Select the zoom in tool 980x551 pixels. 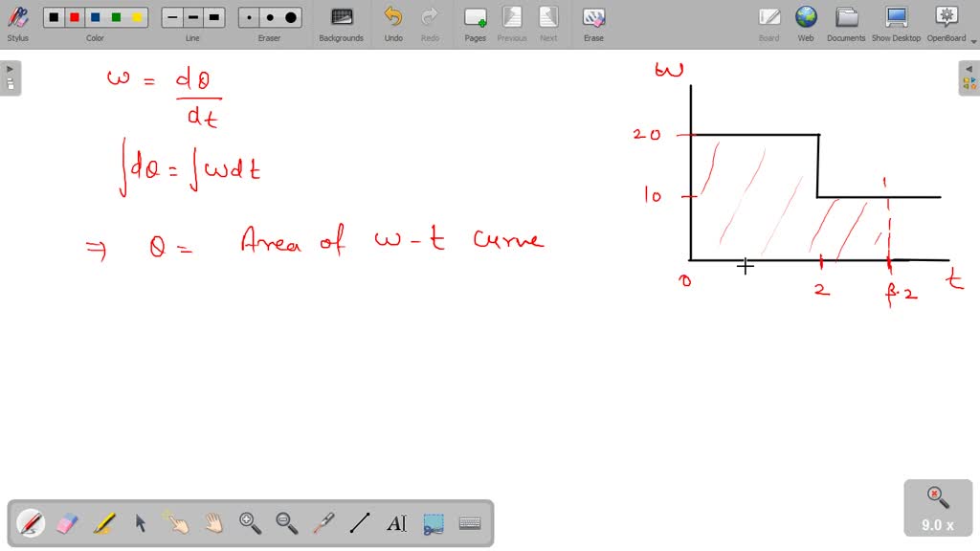(x=250, y=523)
